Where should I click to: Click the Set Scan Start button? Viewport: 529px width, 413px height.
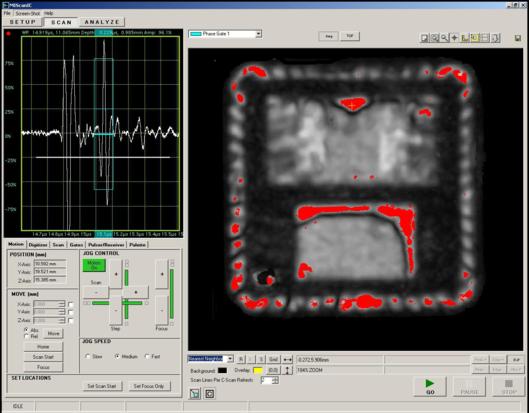click(102, 386)
